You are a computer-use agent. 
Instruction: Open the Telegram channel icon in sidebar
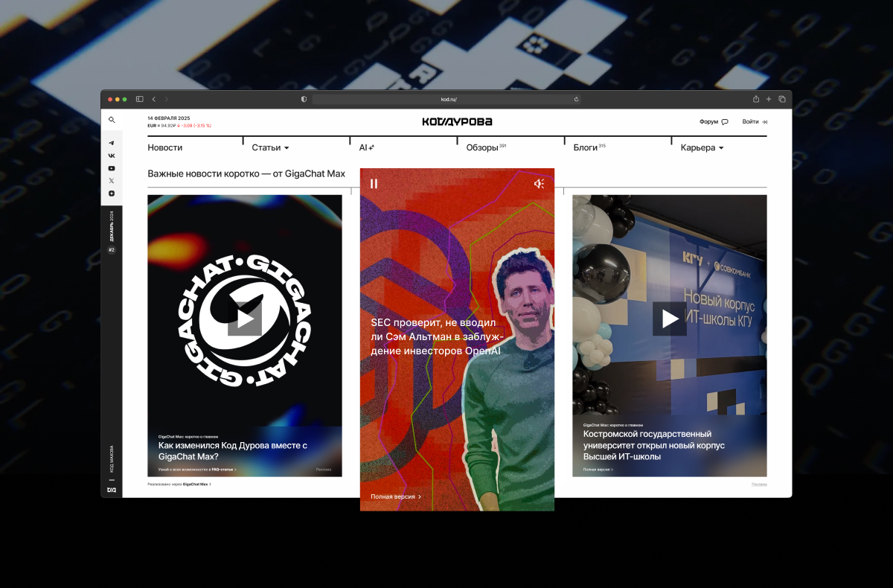click(112, 143)
